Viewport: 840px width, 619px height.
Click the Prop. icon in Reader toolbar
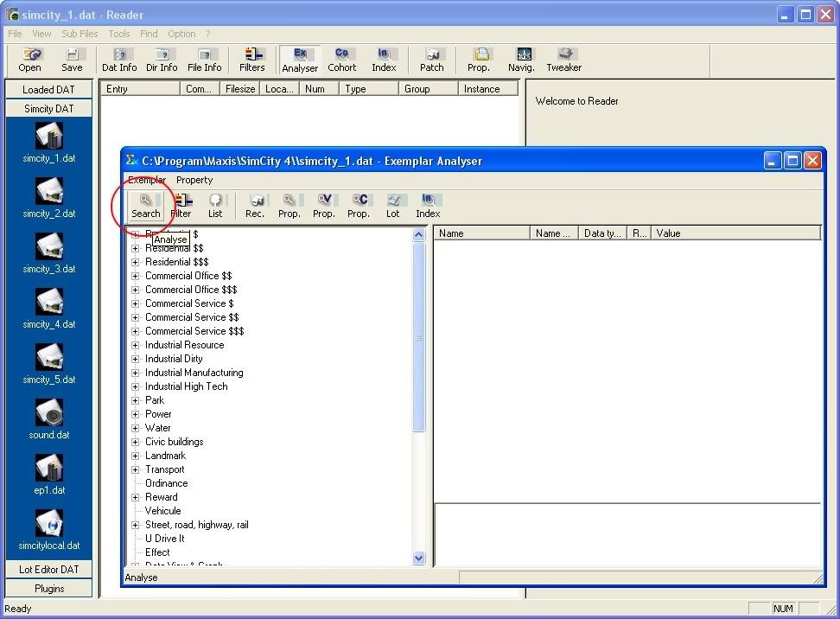click(x=479, y=60)
